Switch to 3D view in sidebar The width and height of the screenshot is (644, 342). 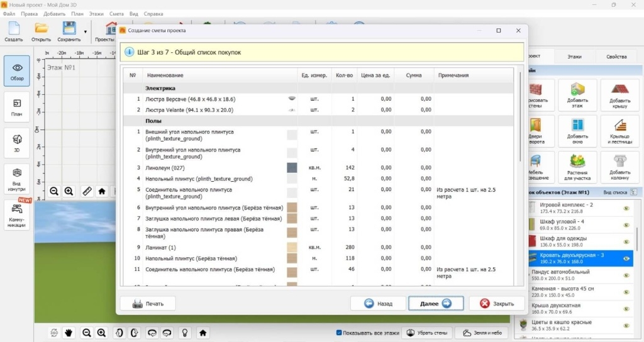click(17, 142)
